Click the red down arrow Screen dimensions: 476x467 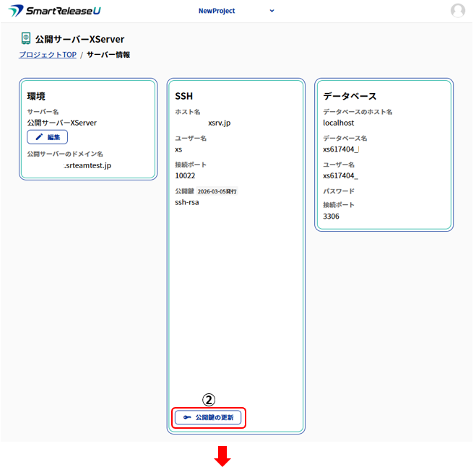[222, 456]
